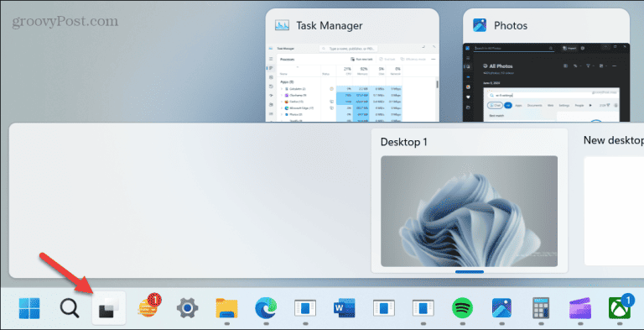This screenshot has height=330, width=644.
Task: Toggle the Task View button
Action: click(x=109, y=308)
